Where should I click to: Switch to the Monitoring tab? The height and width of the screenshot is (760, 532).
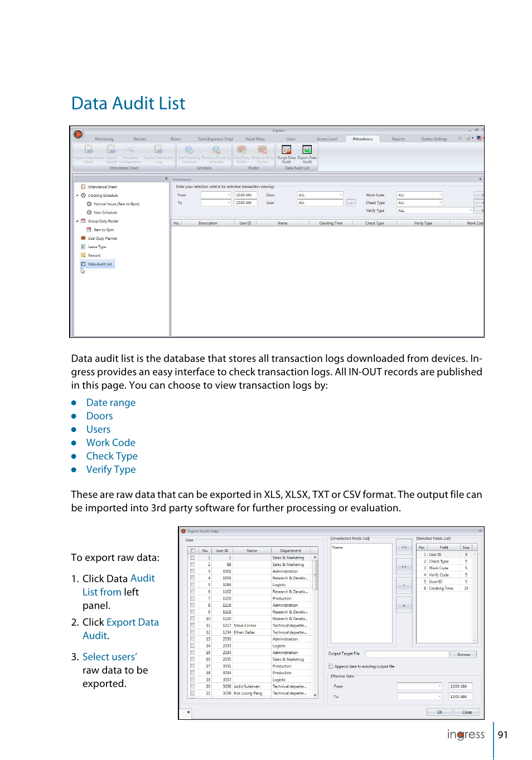(104, 139)
